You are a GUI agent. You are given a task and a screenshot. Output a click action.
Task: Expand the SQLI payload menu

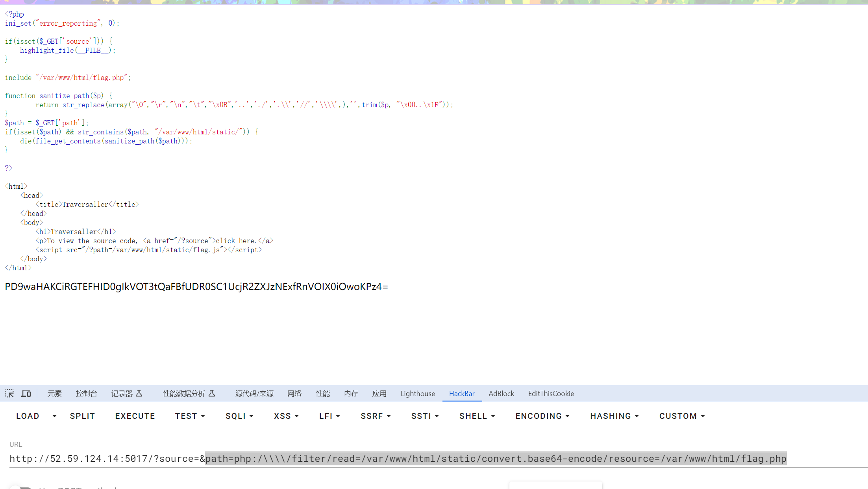[239, 416]
